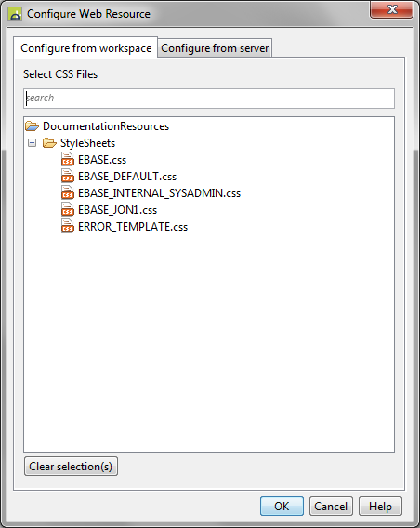This screenshot has width=420, height=528.
Task: Click the StyleSheets folder icon
Action: (49, 143)
